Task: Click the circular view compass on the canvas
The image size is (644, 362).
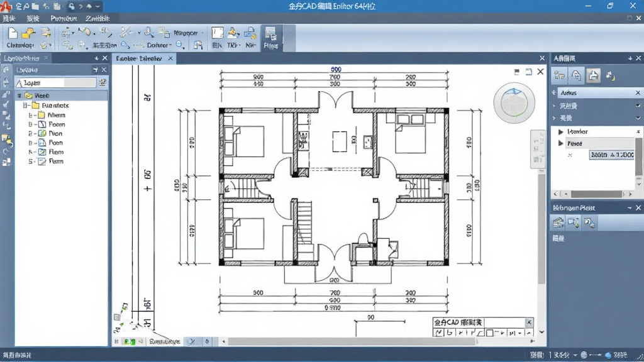Action: (514, 102)
